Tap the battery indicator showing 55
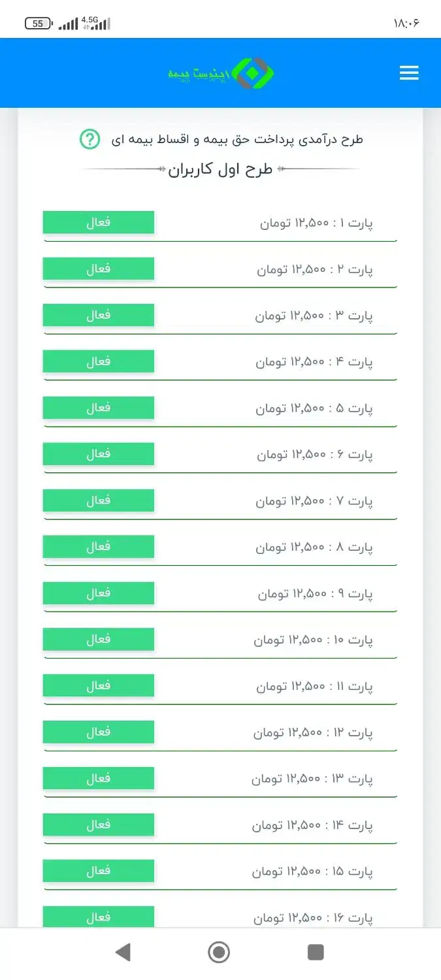The height and width of the screenshot is (980, 441). click(x=37, y=23)
